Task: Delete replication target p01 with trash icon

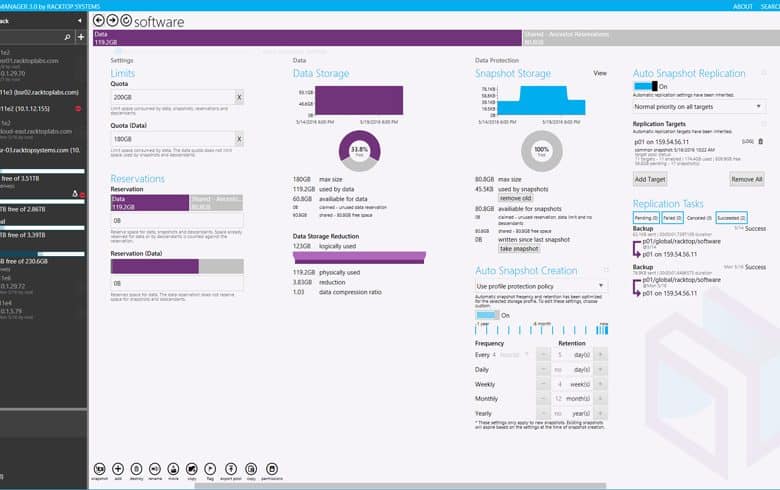Action: coord(760,142)
